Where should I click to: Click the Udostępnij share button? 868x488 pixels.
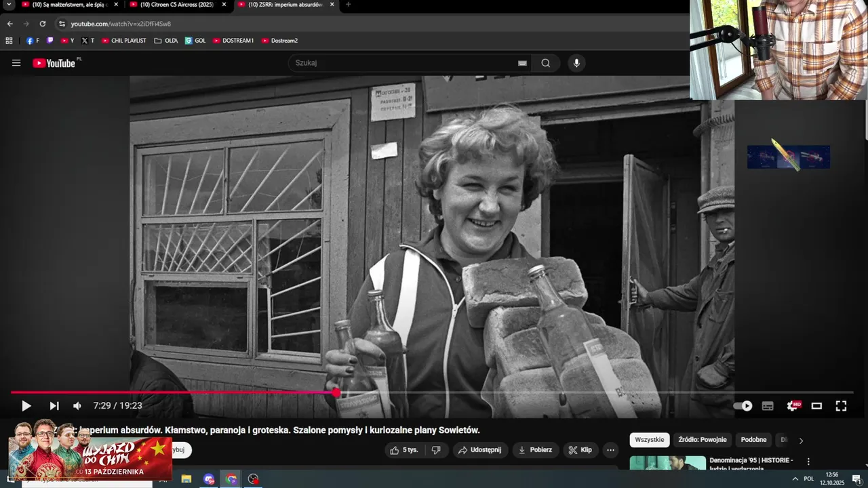(x=479, y=449)
